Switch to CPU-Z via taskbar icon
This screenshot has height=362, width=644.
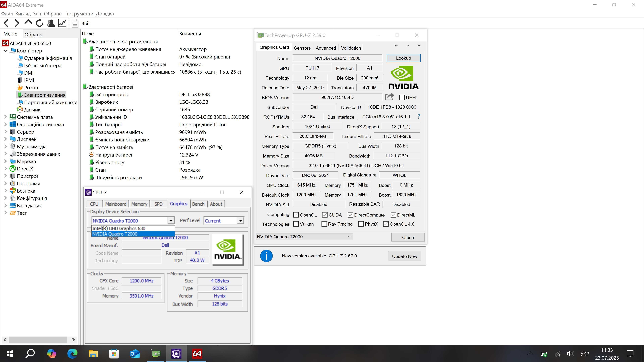[x=176, y=353]
